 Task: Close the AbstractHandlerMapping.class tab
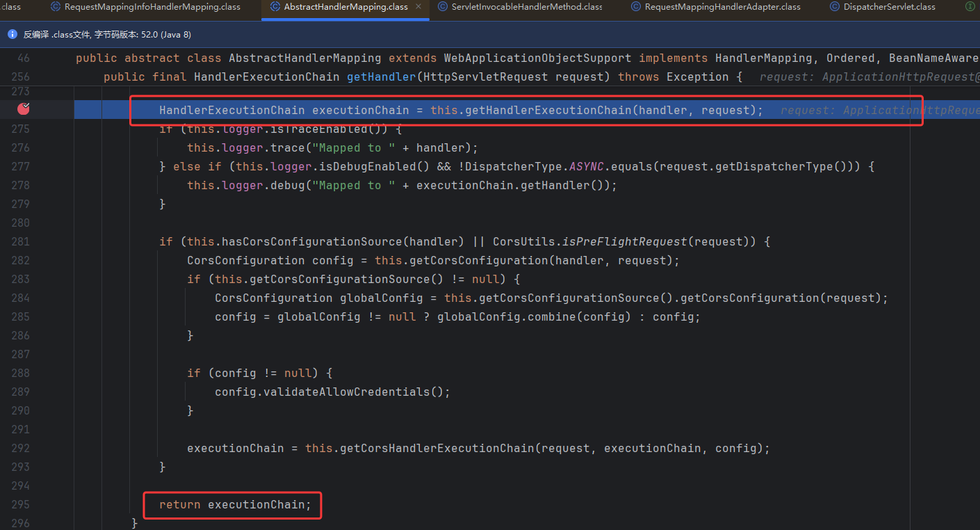click(x=418, y=7)
